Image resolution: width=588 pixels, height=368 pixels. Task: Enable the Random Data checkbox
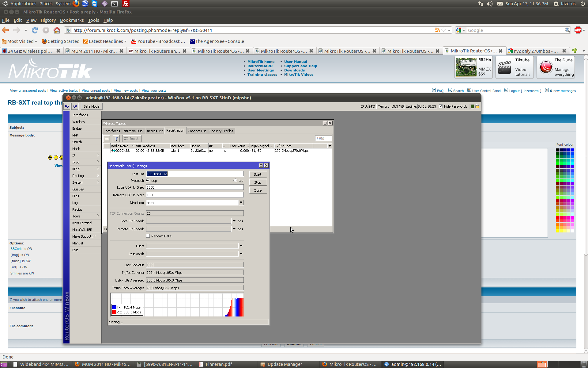[148, 236]
